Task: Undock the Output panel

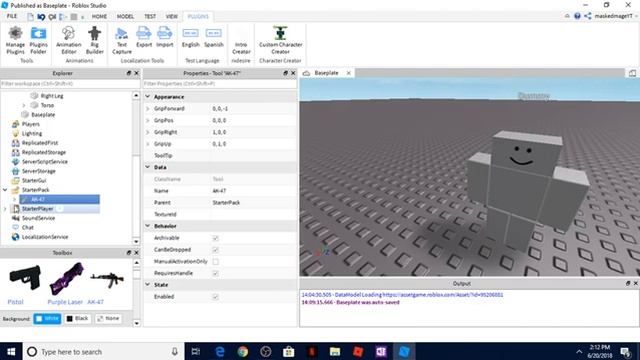Action: (x=628, y=283)
